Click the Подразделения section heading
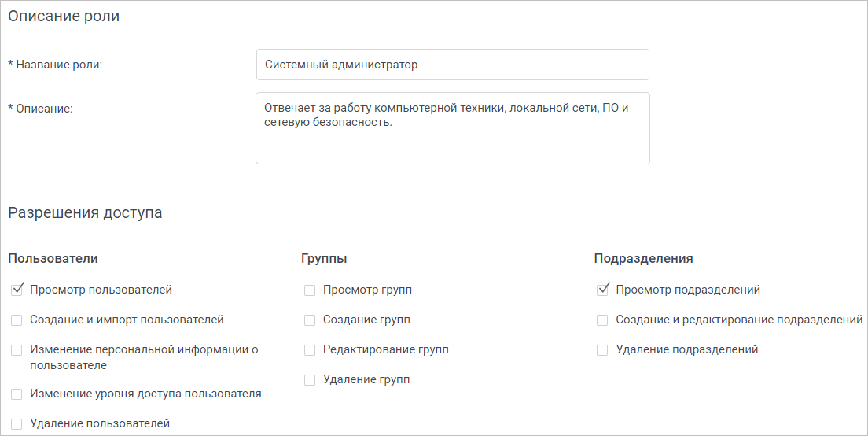868x436 pixels. (643, 258)
